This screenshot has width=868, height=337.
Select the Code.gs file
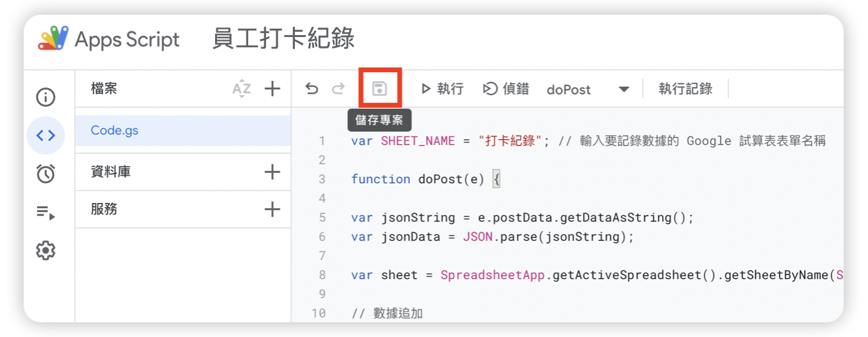click(x=115, y=130)
